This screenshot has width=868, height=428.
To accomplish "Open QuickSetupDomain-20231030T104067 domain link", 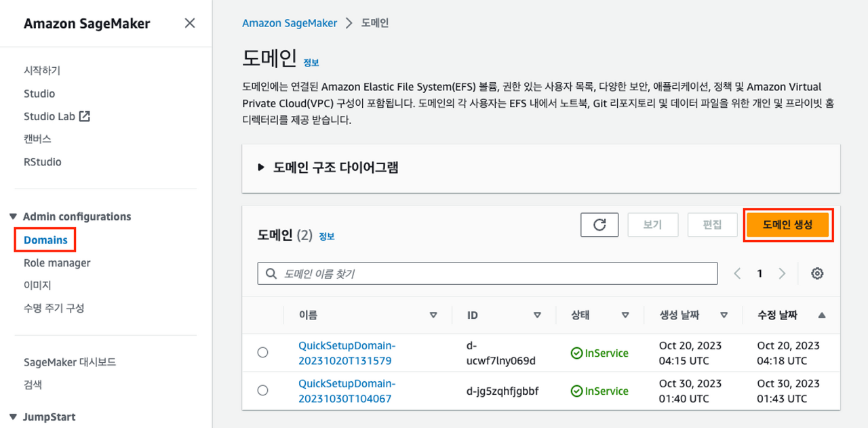I will [347, 391].
